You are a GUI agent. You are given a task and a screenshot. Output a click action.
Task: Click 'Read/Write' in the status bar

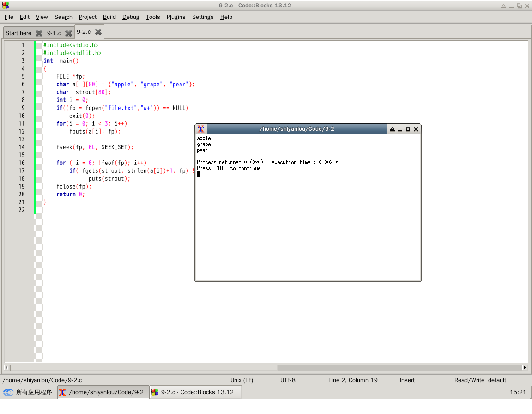pyautogui.click(x=469, y=380)
